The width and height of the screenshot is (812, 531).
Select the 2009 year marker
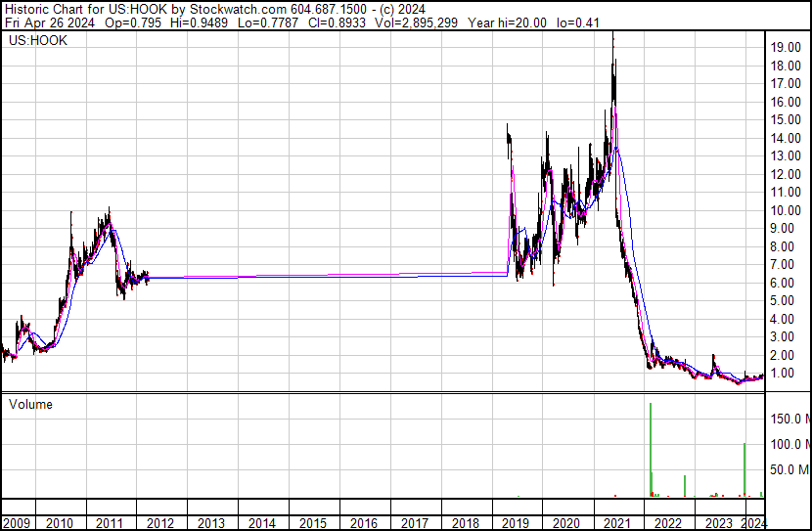[17, 523]
